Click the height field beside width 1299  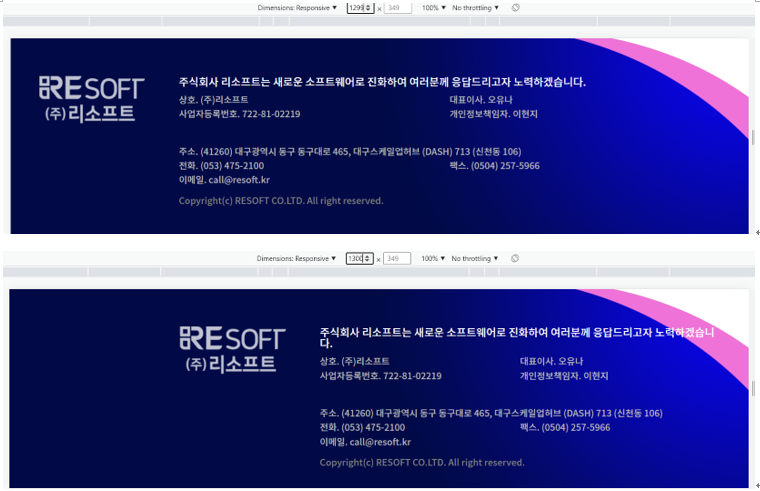[398, 8]
